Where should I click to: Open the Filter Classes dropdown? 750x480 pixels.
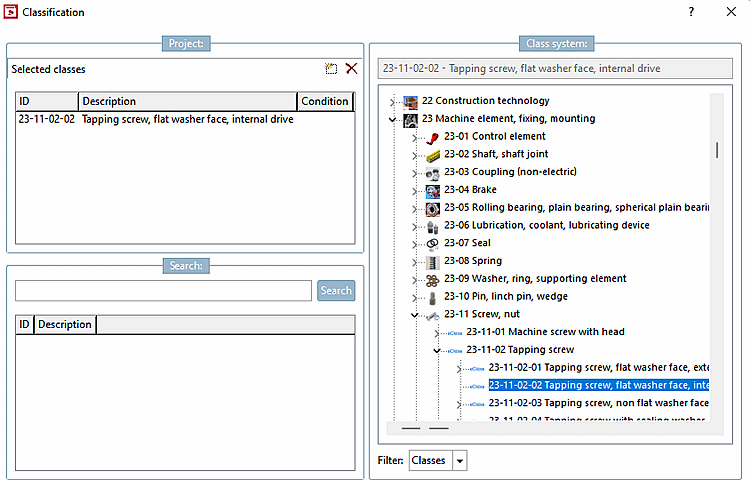[x=460, y=461]
